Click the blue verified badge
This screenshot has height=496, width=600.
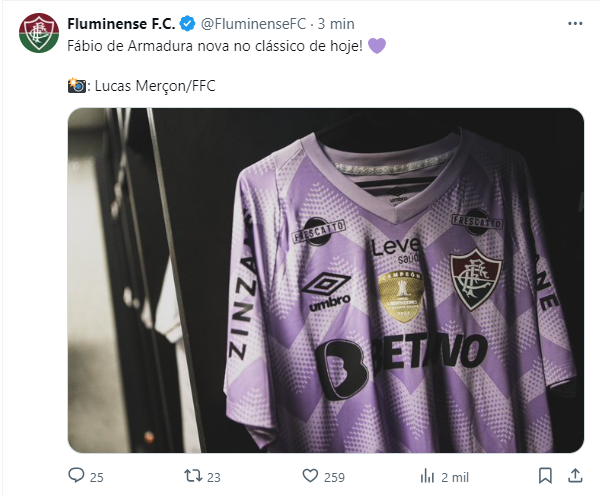click(x=188, y=24)
